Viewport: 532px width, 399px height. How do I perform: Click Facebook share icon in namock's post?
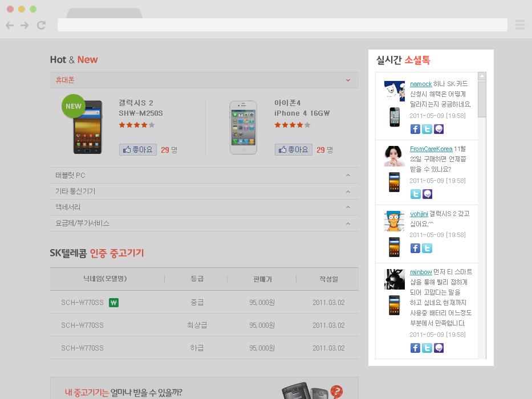[415, 129]
